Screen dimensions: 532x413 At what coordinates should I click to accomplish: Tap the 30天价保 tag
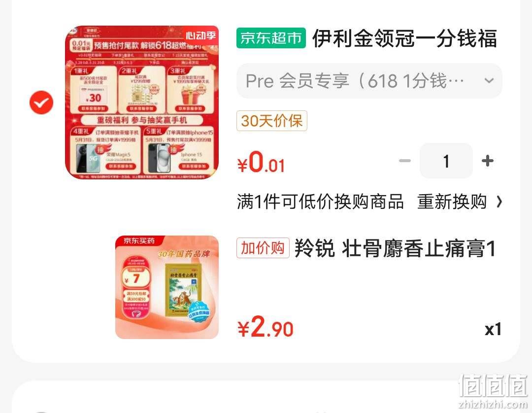tap(272, 120)
